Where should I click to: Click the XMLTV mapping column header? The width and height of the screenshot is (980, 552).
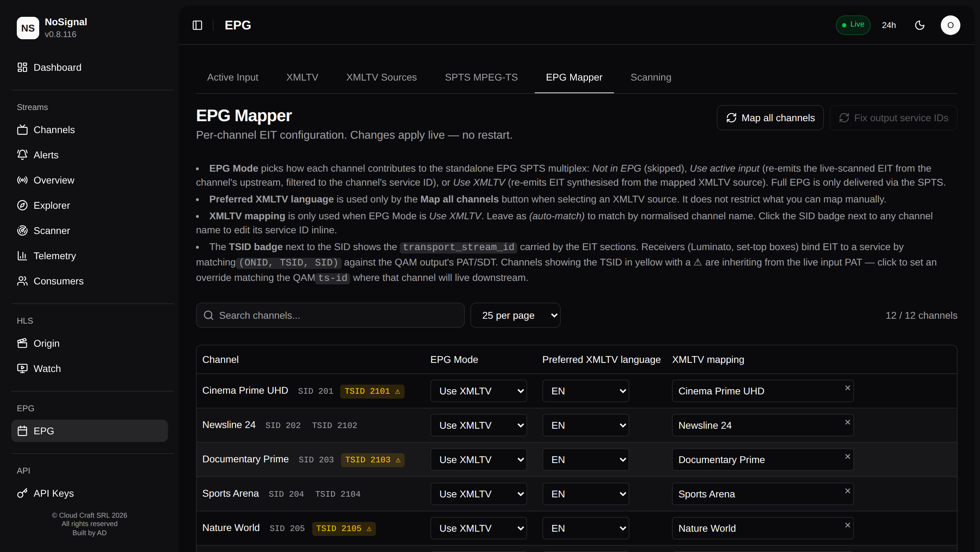coord(708,359)
